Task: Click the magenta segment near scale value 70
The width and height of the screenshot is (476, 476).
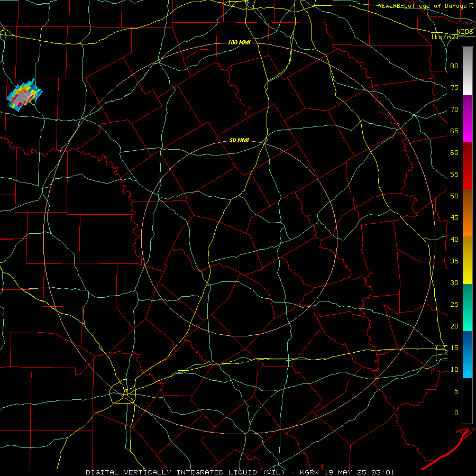Action: point(467,118)
